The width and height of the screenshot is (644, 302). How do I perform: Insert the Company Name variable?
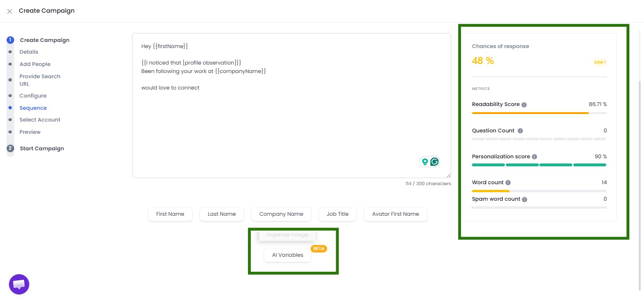281,214
